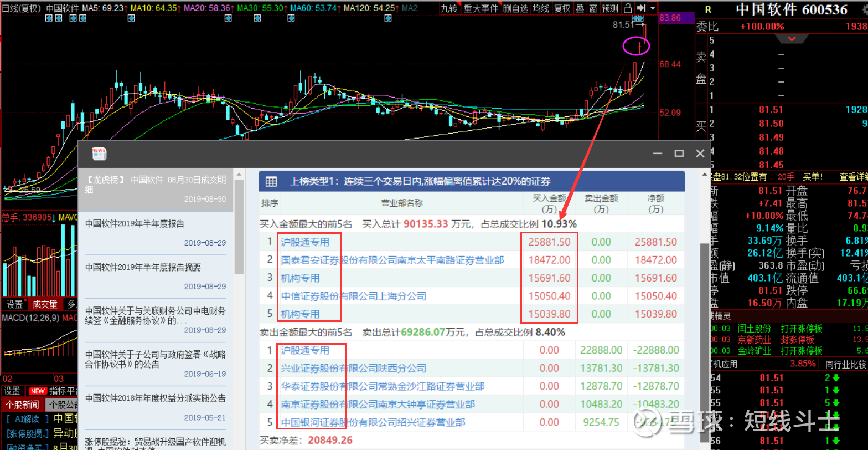Click the 净额(万) column header
Viewport: 868px width, 450px height.
tap(655, 203)
